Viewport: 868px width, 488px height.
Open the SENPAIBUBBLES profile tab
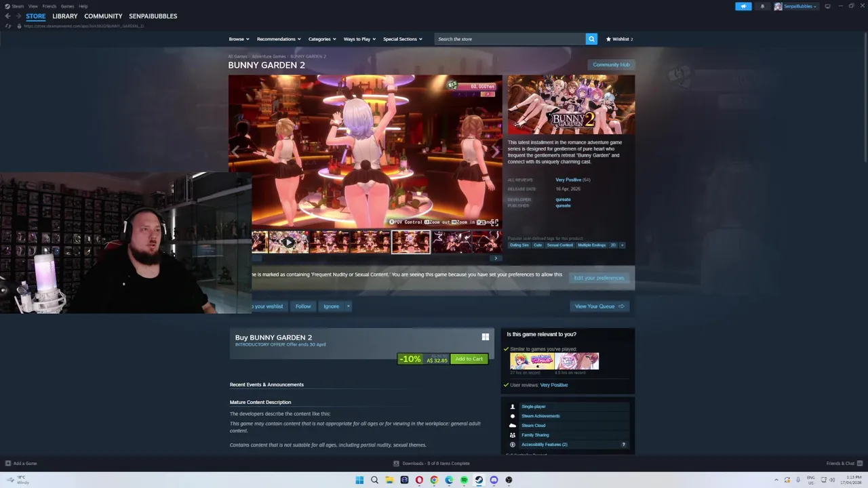pyautogui.click(x=153, y=16)
